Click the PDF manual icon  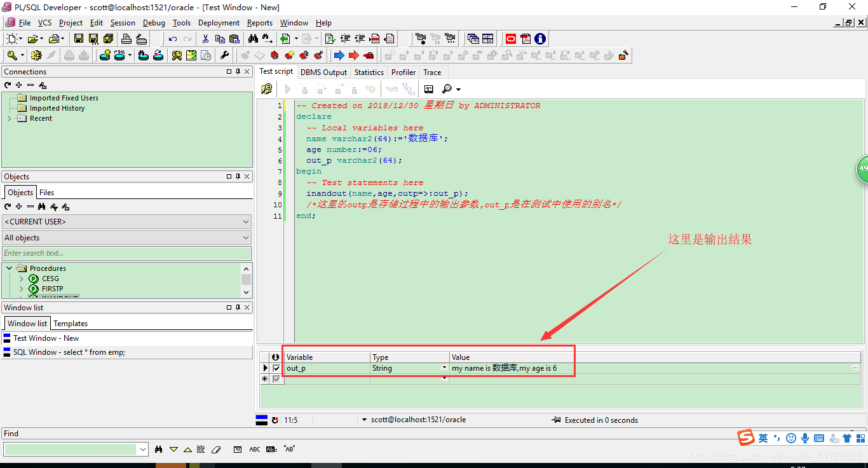tap(526, 39)
